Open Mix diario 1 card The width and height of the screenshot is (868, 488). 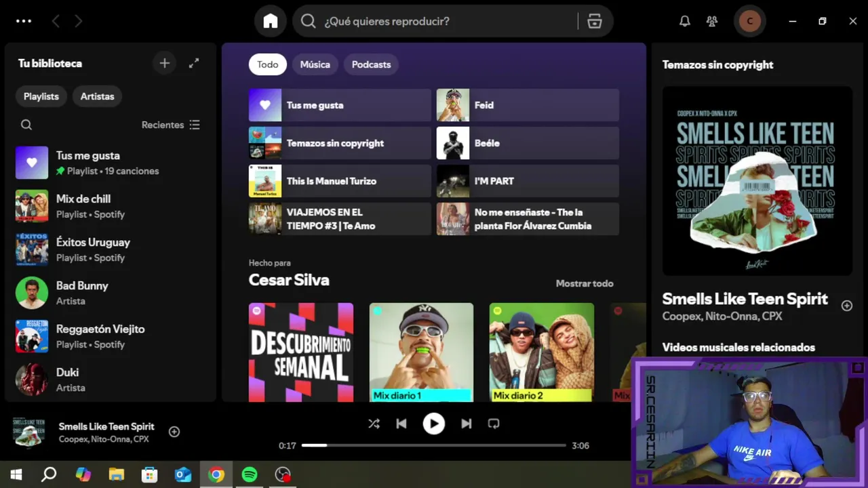click(421, 352)
